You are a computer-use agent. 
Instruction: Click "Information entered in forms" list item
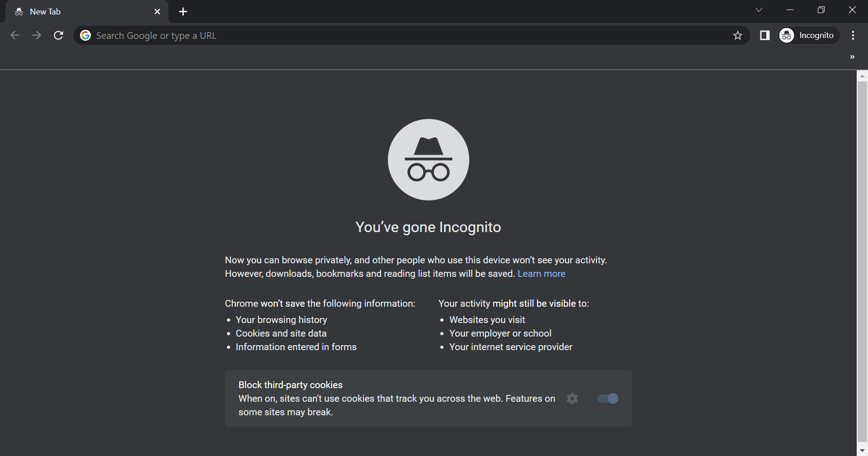[x=296, y=347]
